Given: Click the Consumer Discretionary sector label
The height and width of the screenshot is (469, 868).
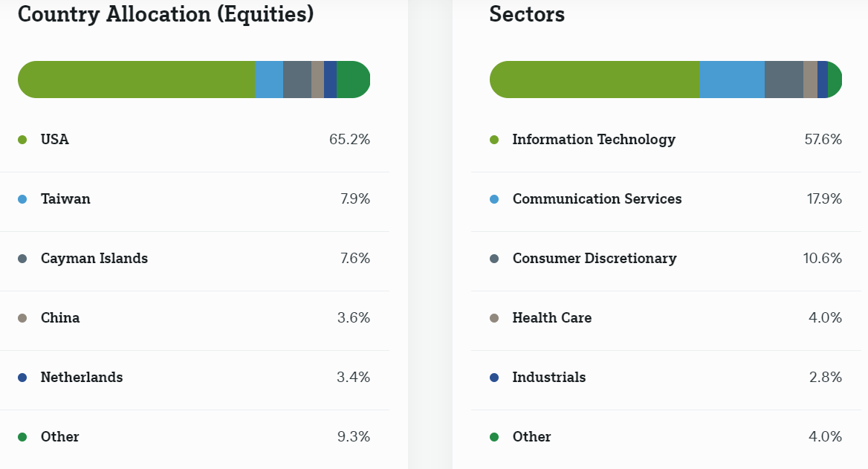Looking at the screenshot, I should [x=595, y=259].
